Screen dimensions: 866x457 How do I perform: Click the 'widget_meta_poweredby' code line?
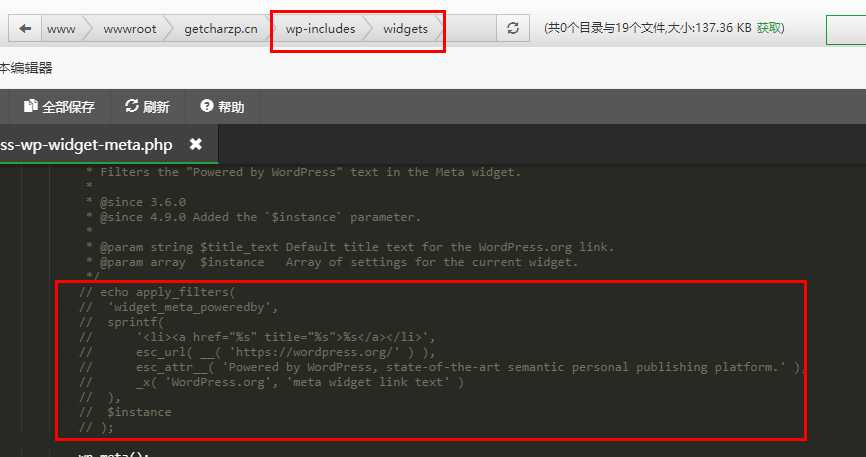pyautogui.click(x=179, y=307)
